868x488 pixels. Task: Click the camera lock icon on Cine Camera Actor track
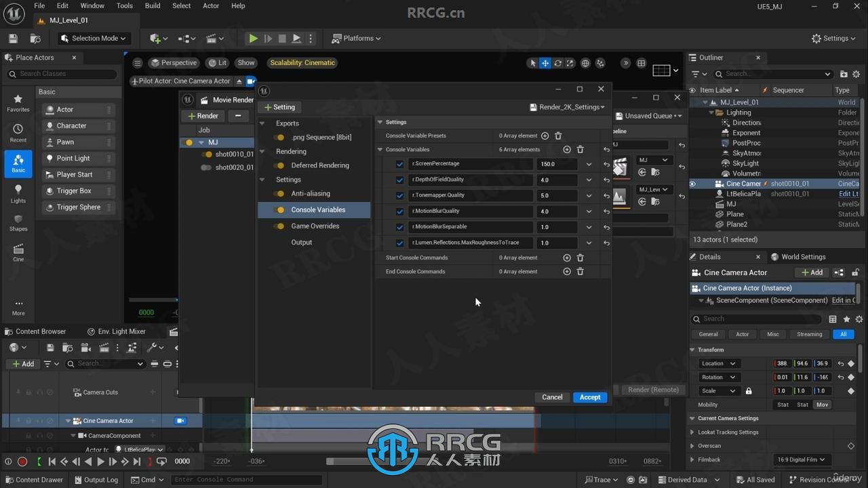[x=180, y=421]
